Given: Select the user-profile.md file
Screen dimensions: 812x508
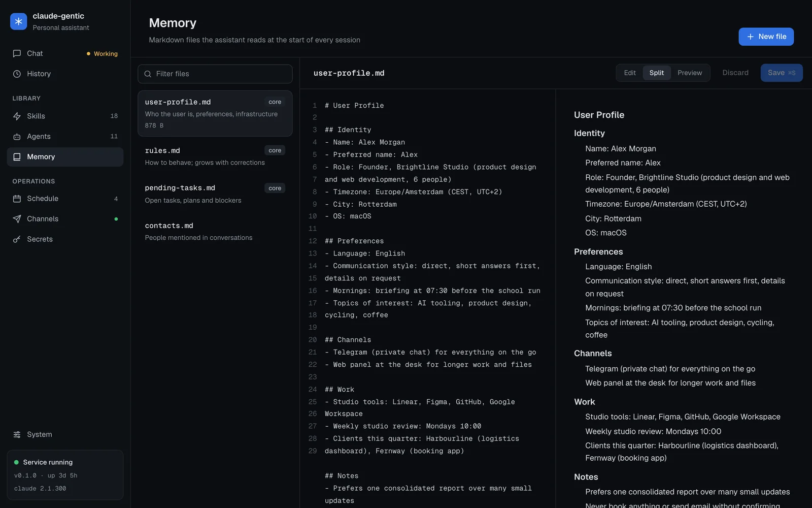Looking at the screenshot, I should coord(215,113).
